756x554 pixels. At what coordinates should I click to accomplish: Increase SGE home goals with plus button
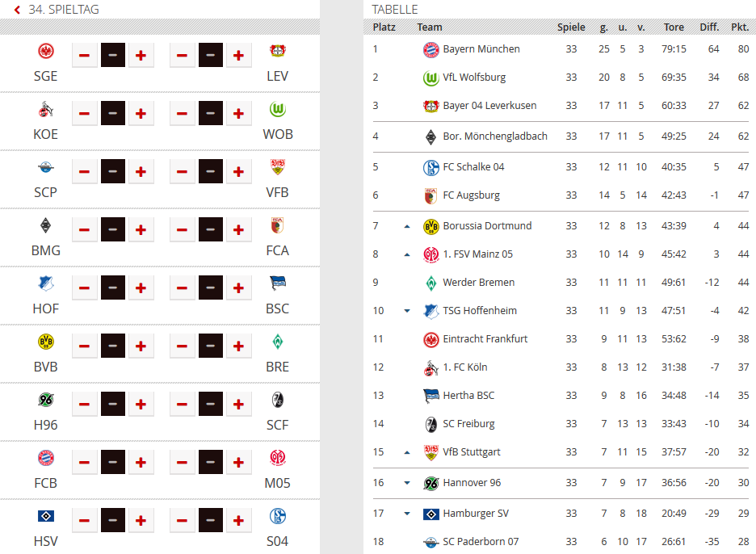[x=141, y=56]
